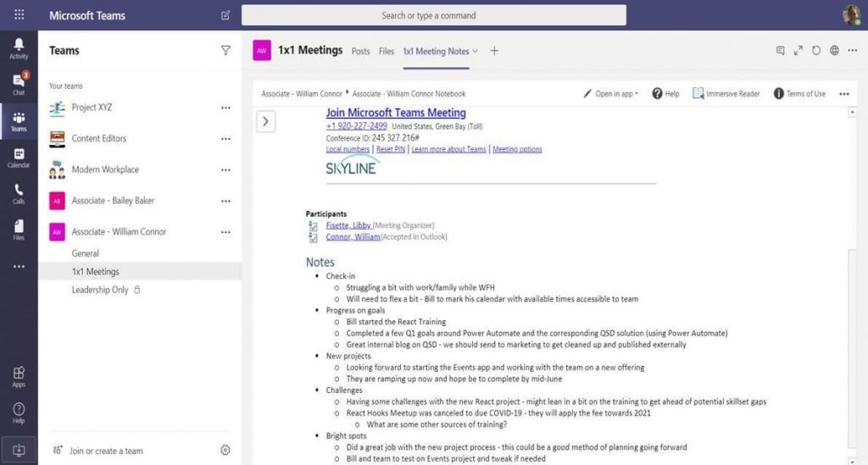Open more options for Modern Workplace
The image size is (868, 465).
225,169
